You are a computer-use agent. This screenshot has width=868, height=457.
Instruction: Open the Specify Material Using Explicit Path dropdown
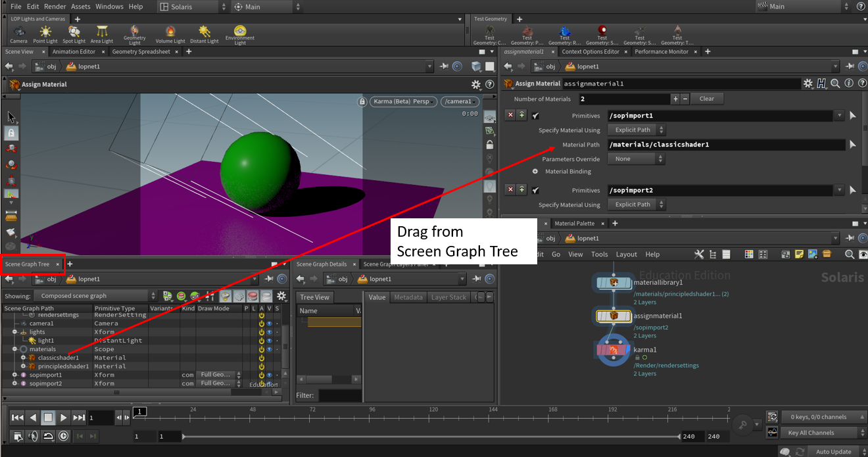pyautogui.click(x=636, y=130)
